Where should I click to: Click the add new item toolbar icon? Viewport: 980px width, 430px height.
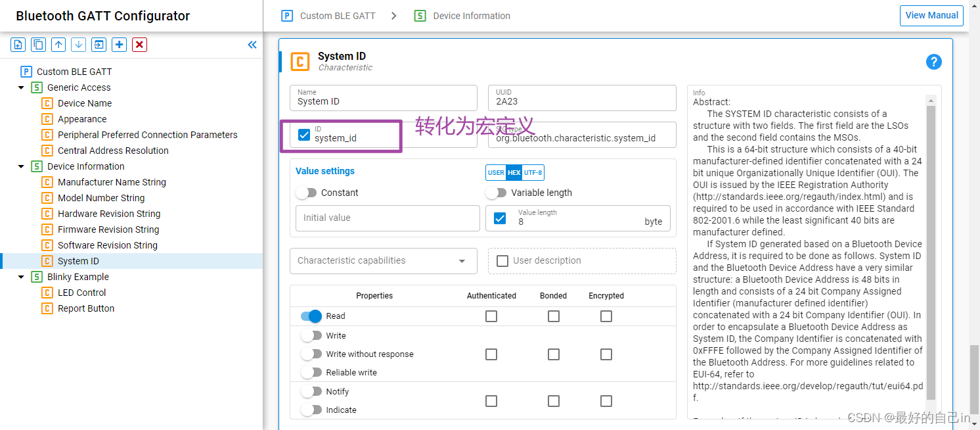coord(18,45)
